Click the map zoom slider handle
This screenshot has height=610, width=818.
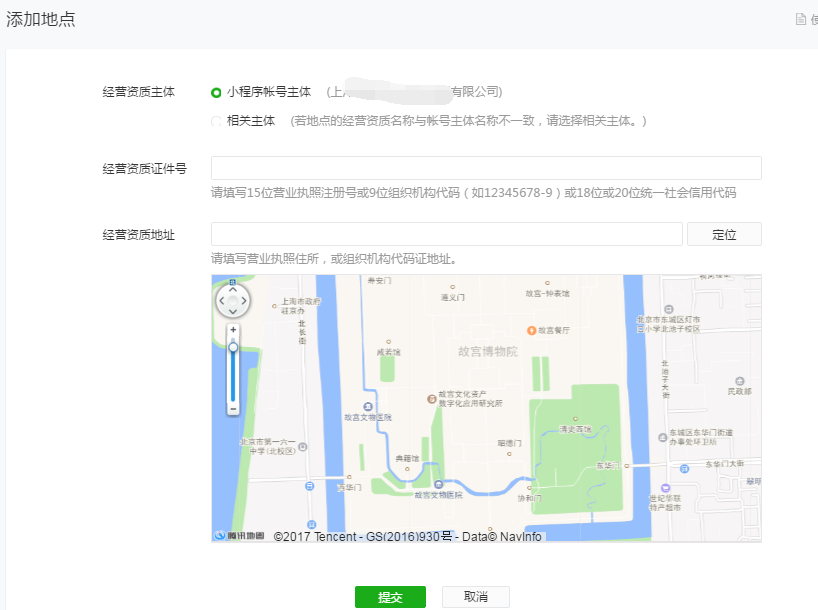tap(233, 347)
